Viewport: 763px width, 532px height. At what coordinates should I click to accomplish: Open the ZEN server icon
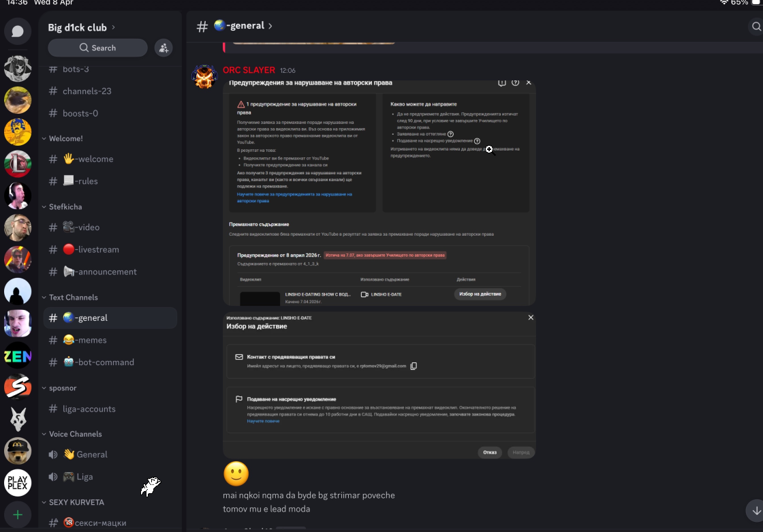coord(18,356)
